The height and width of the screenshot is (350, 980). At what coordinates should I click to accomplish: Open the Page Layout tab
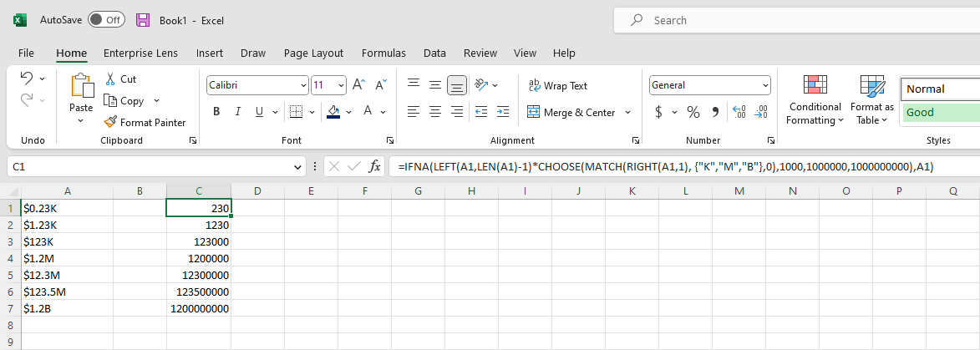[x=313, y=53]
